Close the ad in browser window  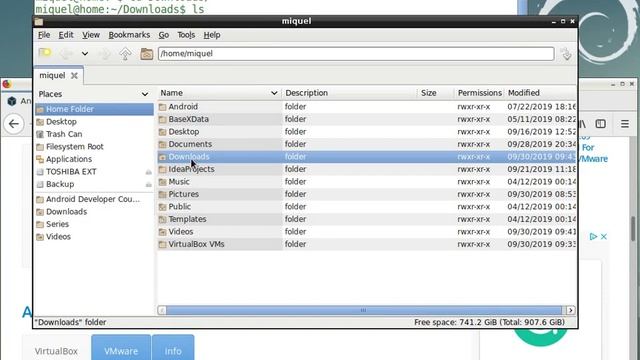[604, 237]
